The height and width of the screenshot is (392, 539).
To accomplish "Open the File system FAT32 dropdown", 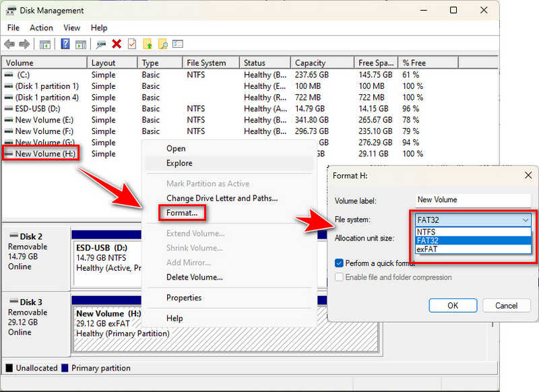I will coord(474,220).
